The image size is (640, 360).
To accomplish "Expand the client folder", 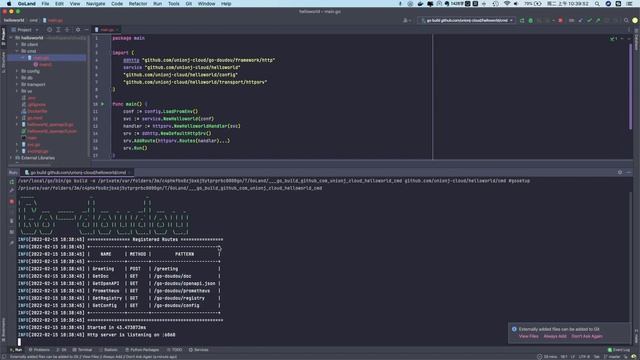I will click(18, 44).
